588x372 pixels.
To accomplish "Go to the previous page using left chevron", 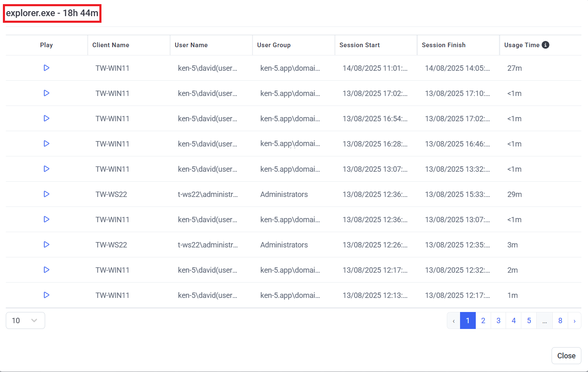I will (453, 321).
